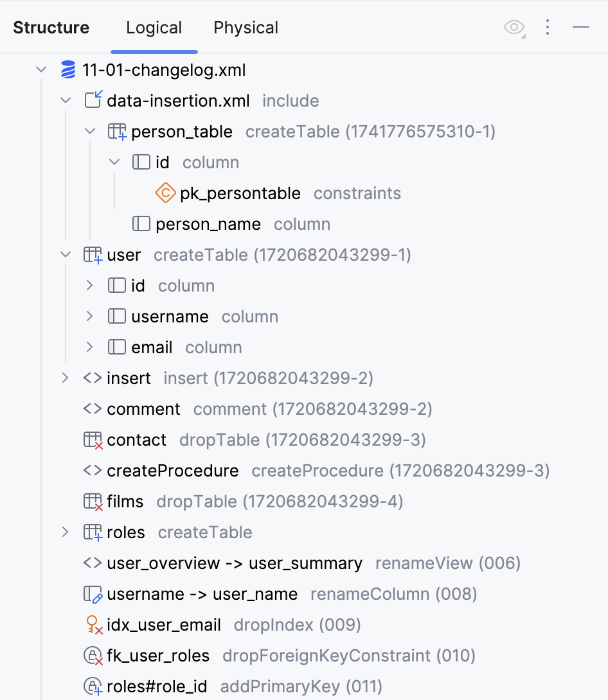Click the dropTable icon beside contact
This screenshot has height=700, width=608.
[x=91, y=439]
